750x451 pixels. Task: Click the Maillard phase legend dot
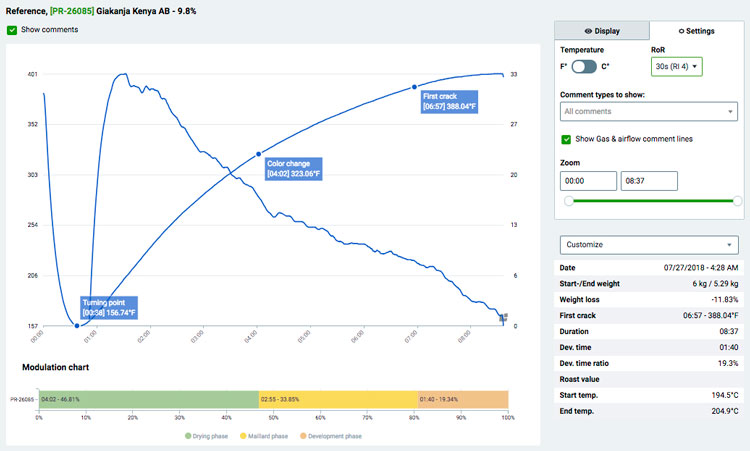click(243, 436)
